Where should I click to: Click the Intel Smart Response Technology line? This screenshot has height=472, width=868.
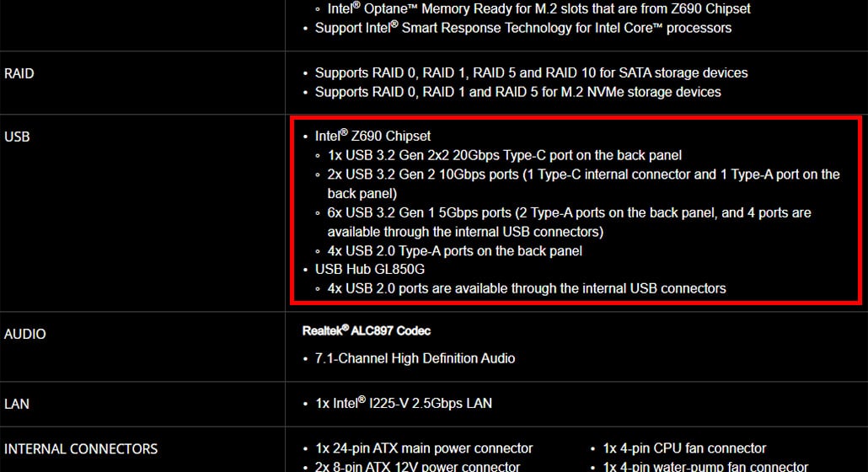tap(523, 28)
